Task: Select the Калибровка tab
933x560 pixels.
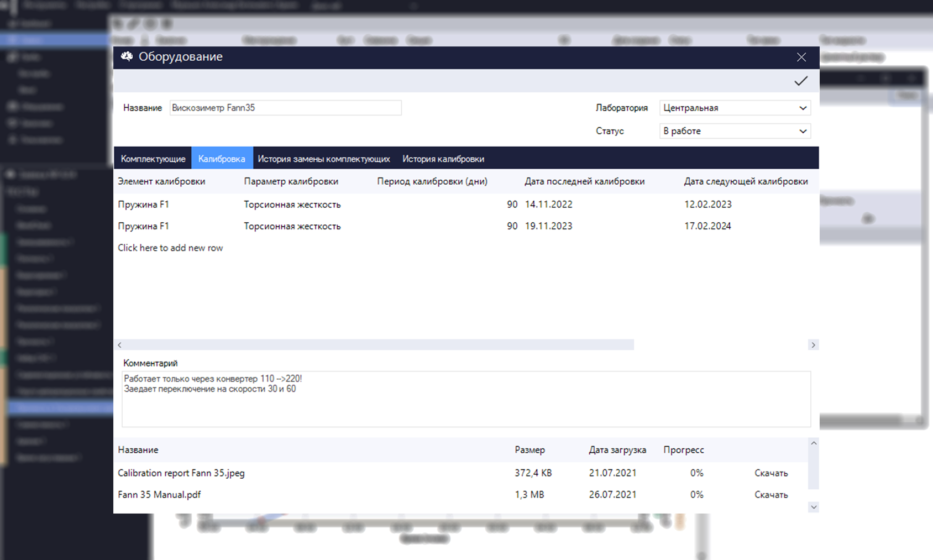Action: click(222, 159)
